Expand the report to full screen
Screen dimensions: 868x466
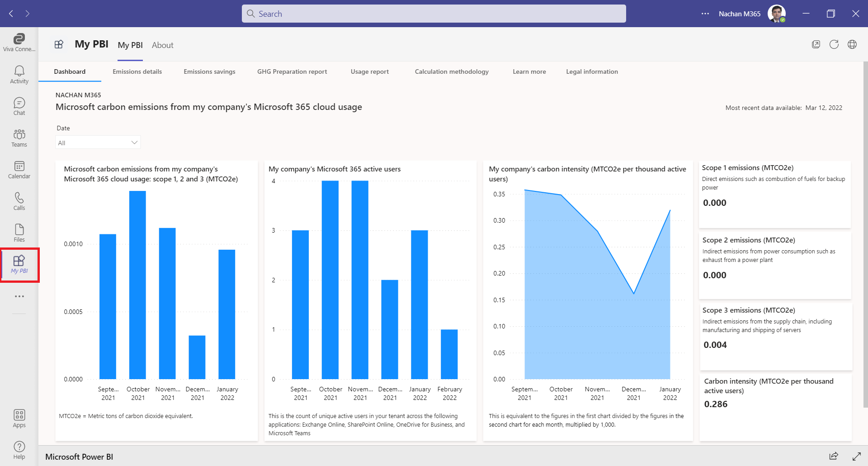pyautogui.click(x=858, y=456)
